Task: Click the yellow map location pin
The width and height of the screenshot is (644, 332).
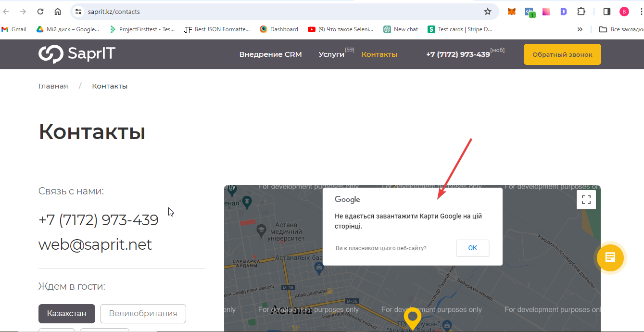Action: click(x=412, y=318)
